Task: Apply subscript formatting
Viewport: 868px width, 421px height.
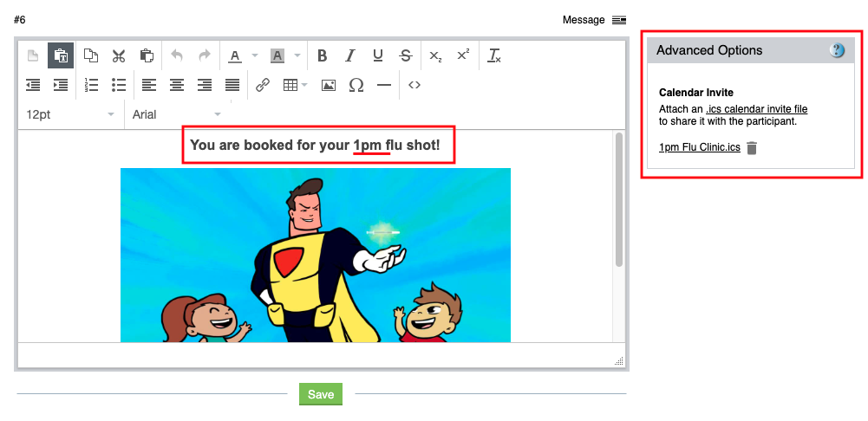Action: click(x=435, y=56)
